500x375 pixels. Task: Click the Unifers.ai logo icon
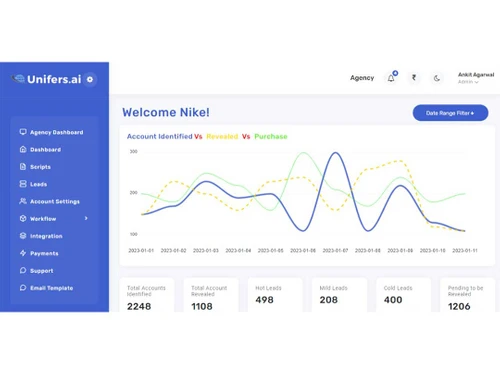coord(18,79)
